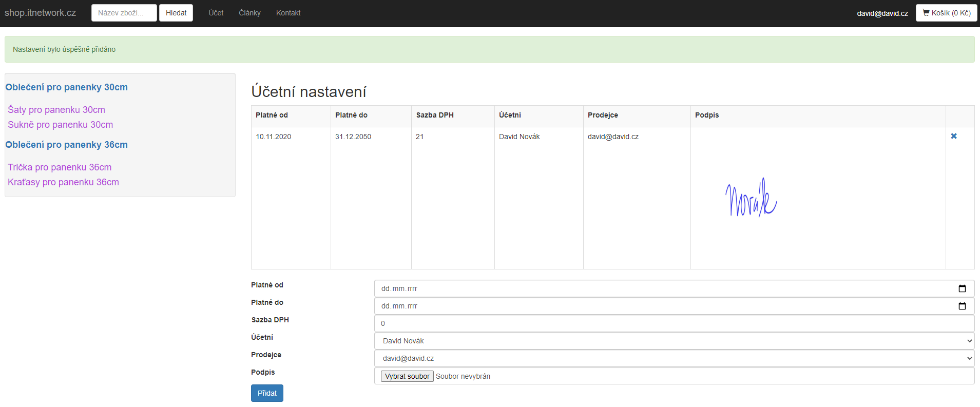
Task: Click the Platné do column header
Action: point(371,116)
